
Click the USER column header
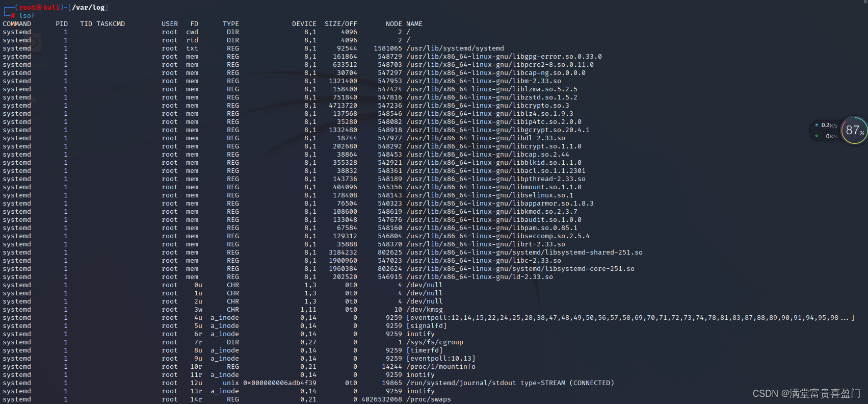click(170, 24)
